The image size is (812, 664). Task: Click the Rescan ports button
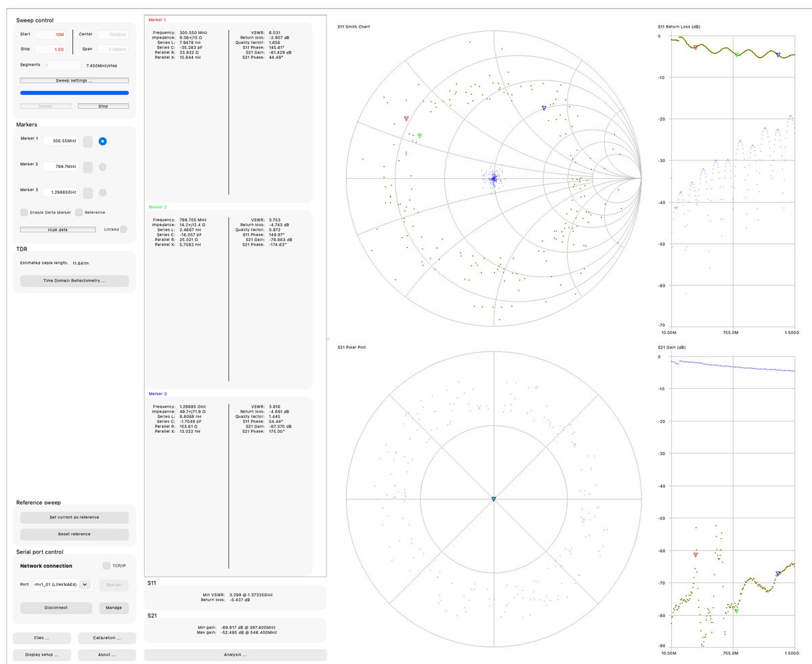[114, 585]
